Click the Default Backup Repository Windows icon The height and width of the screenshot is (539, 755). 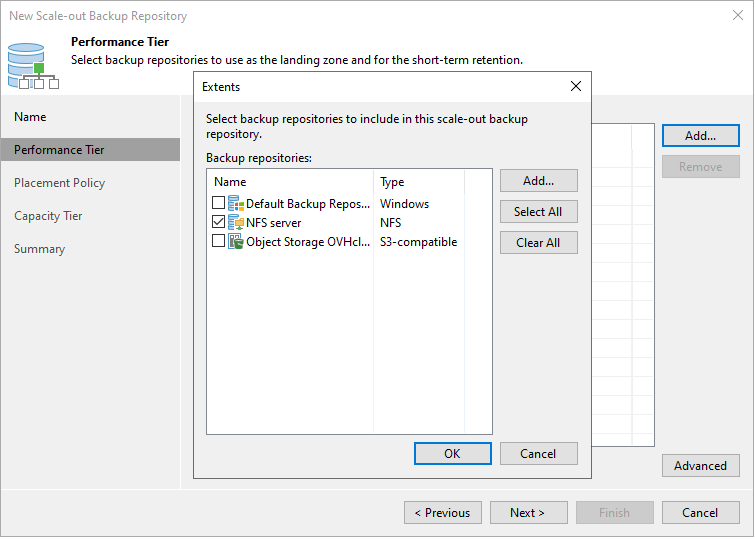pos(236,204)
